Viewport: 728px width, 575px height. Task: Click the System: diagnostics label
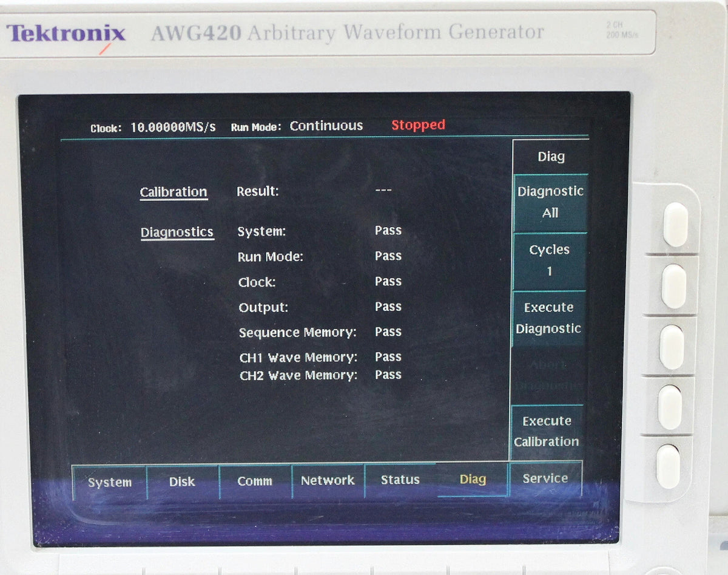click(x=261, y=231)
